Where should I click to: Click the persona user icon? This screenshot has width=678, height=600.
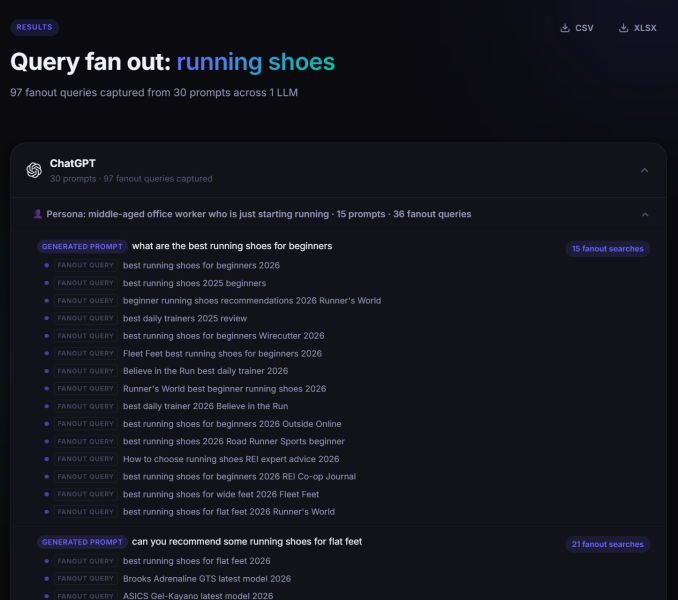(38, 214)
